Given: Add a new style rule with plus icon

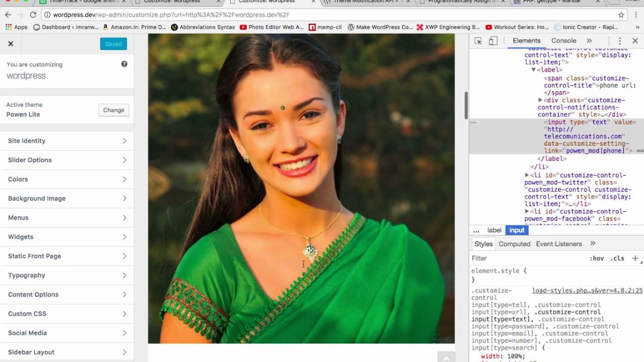Looking at the screenshot, I should (x=635, y=258).
